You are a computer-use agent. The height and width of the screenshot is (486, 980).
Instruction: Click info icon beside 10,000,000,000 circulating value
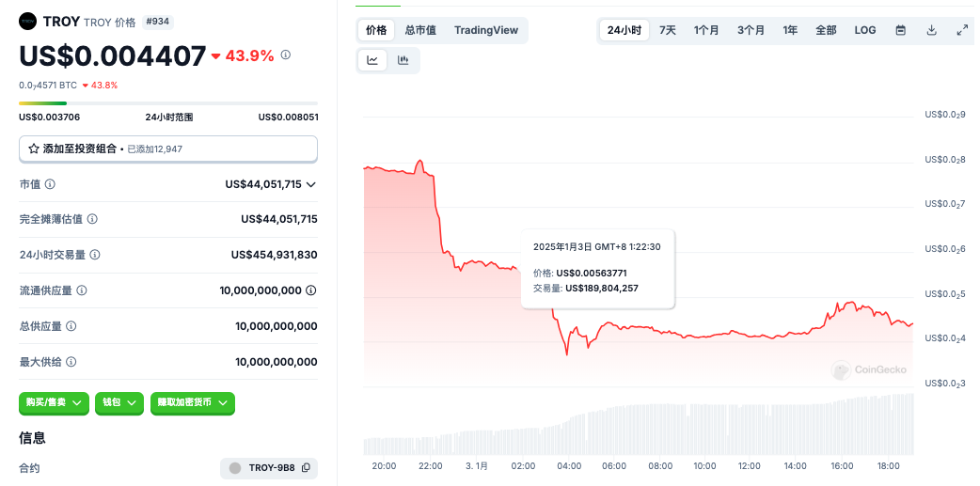pyautogui.click(x=311, y=290)
